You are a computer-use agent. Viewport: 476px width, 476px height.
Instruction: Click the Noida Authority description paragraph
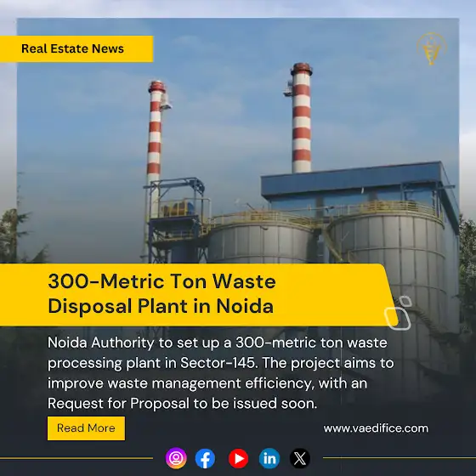point(221,373)
